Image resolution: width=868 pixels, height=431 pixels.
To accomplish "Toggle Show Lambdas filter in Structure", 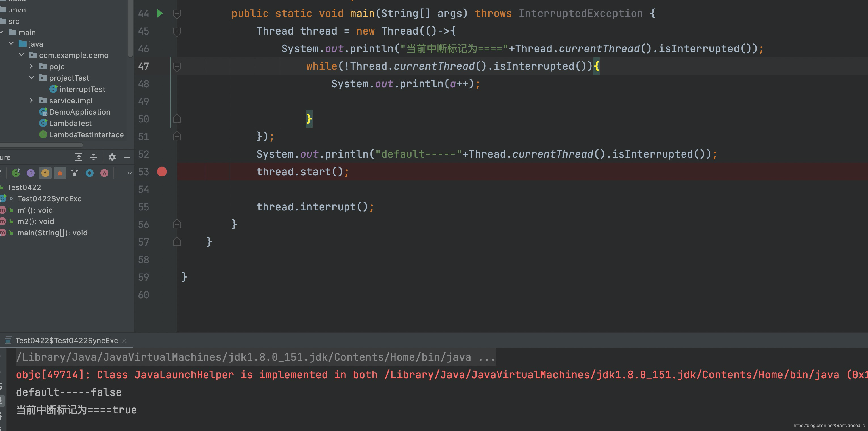I will tap(104, 173).
